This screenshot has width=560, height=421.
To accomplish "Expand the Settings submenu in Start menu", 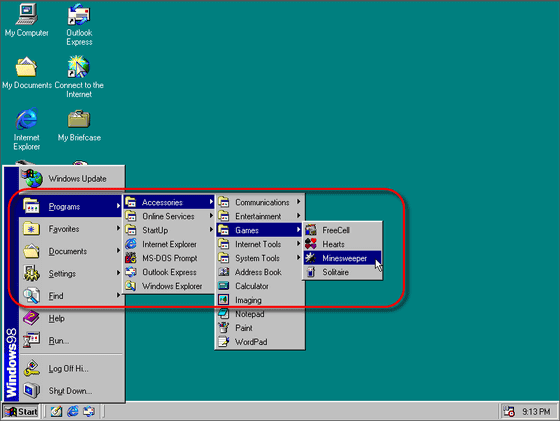I will (x=71, y=274).
